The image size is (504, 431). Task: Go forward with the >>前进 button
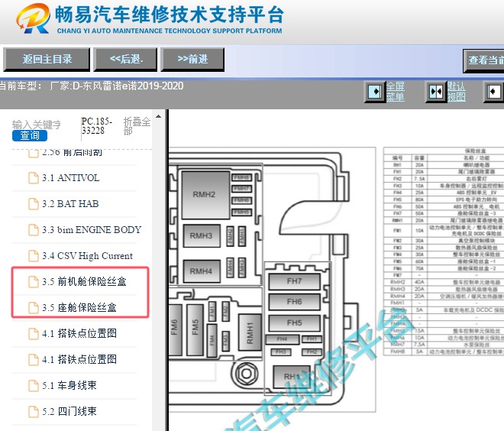(192, 59)
